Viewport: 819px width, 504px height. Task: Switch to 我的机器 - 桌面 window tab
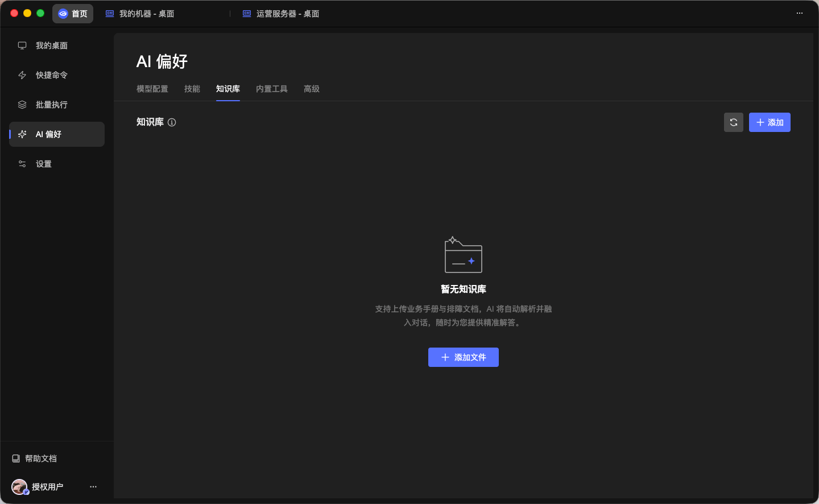tap(147, 14)
